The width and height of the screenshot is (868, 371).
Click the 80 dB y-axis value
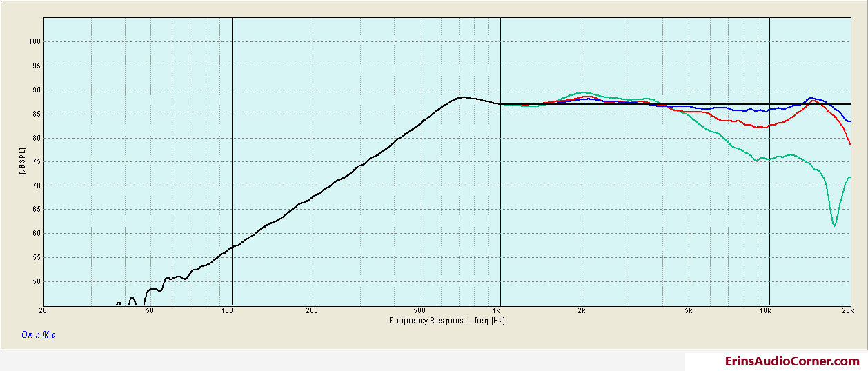click(x=38, y=138)
